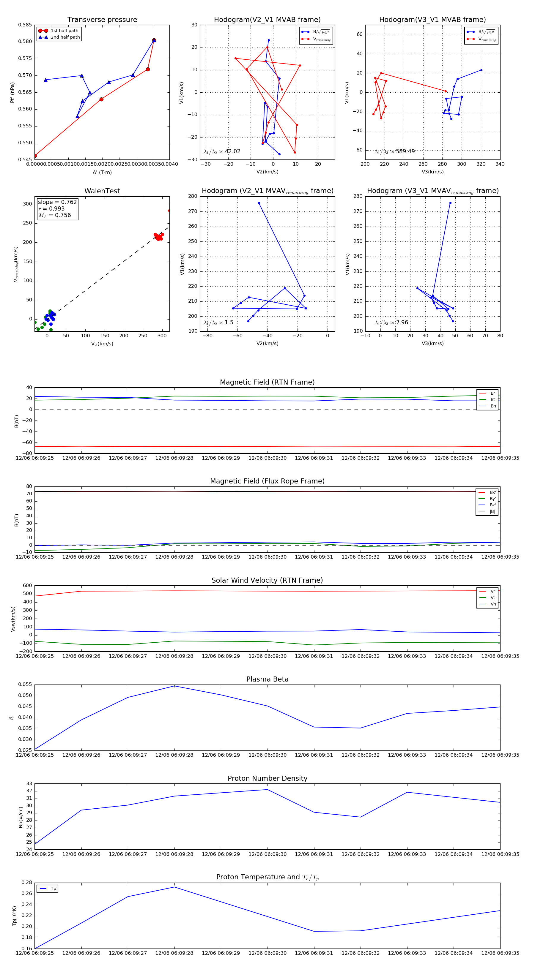Click the 'Vsw(km/s)' y-axis label

(13, 619)
